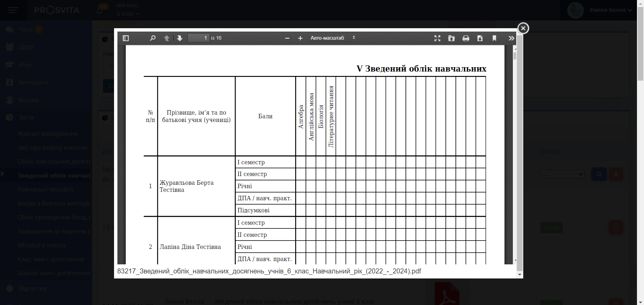Select Журнал відвідування in the sidebar
This screenshot has height=305, width=644.
click(x=48, y=134)
